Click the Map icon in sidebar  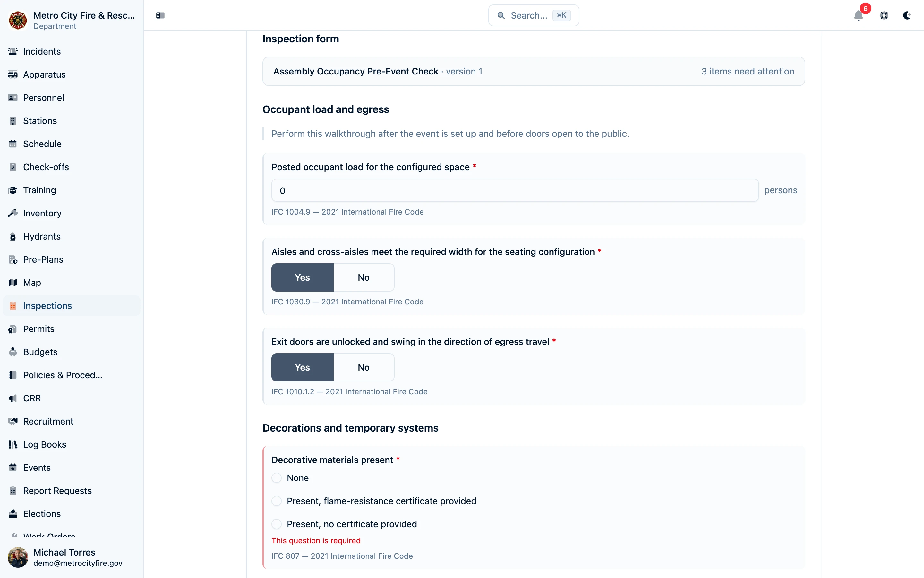(x=13, y=283)
